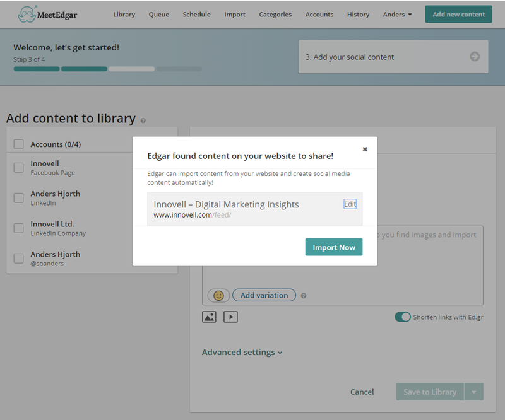
Task: Open the Accounts nav item
Action: pos(319,15)
